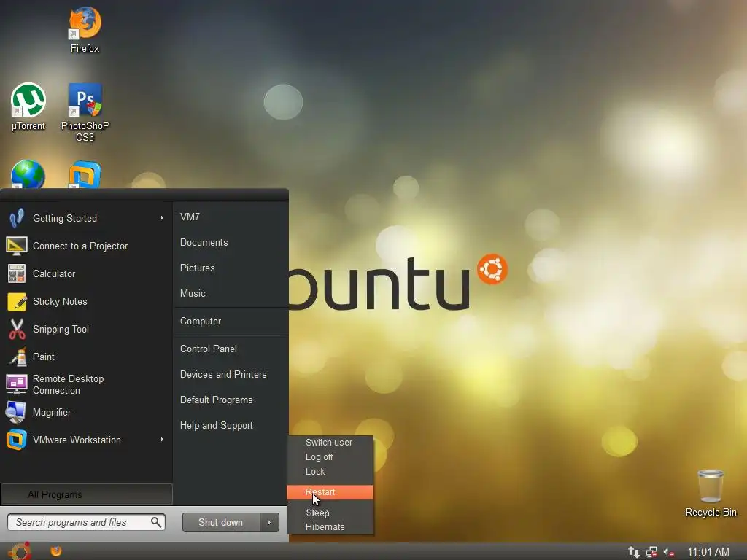This screenshot has width=747, height=560.
Task: Show All Programs list
Action: click(x=87, y=494)
